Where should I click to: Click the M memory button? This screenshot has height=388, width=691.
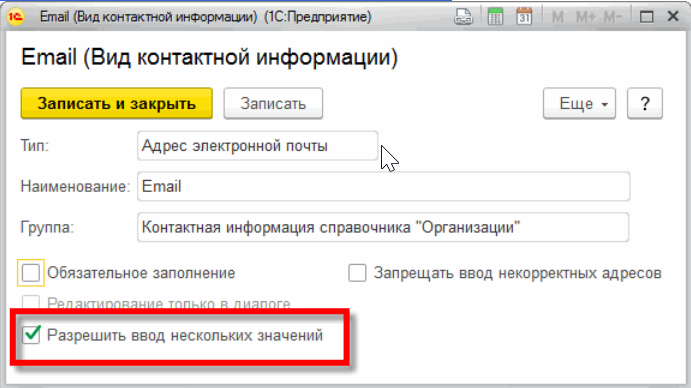(557, 17)
